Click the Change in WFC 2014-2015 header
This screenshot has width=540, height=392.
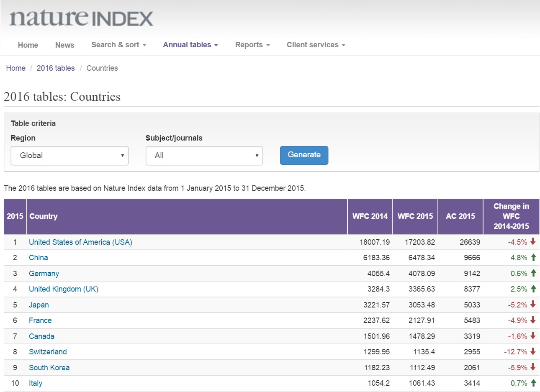point(511,216)
